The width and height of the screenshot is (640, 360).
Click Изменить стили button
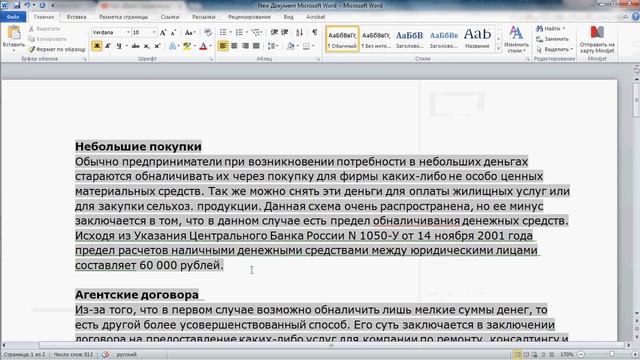[516, 40]
